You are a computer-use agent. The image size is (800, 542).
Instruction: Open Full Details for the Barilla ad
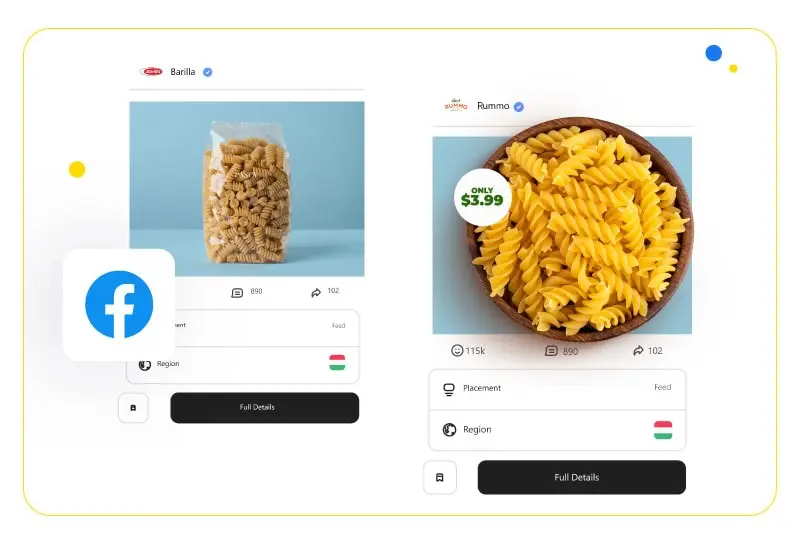point(264,407)
